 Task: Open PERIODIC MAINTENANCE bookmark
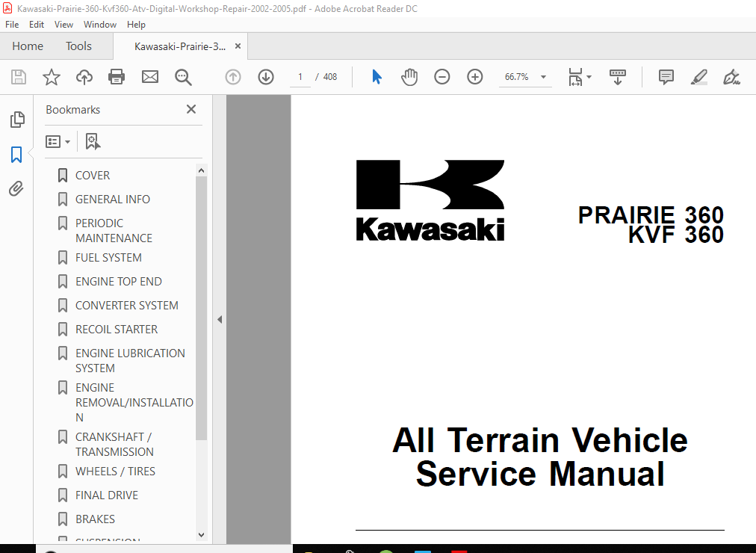(114, 230)
